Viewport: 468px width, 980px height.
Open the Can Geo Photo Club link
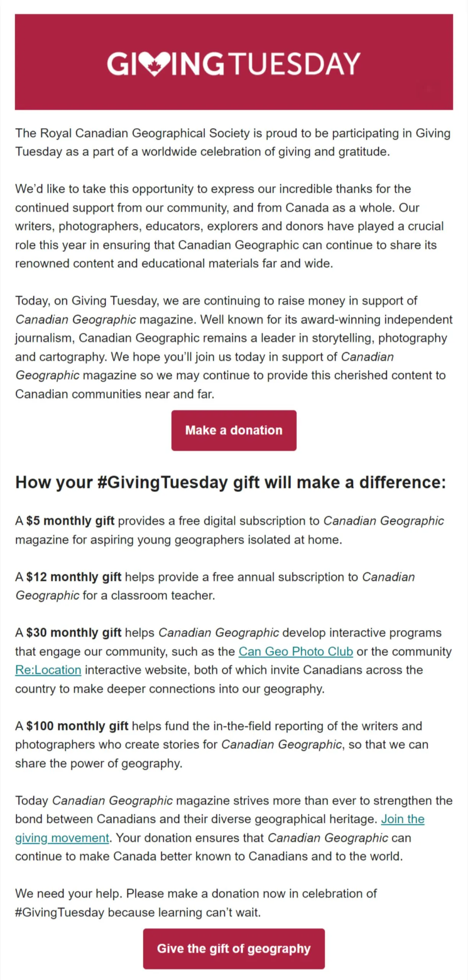295,651
